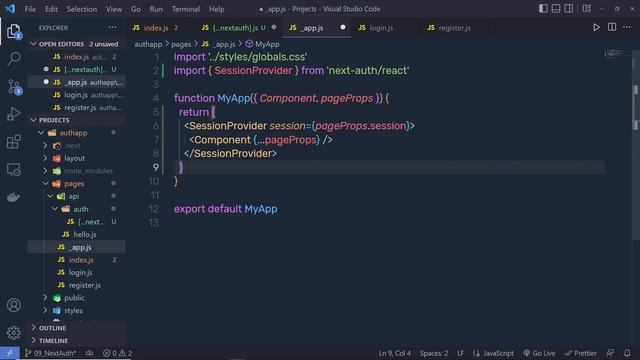The image size is (640, 360).
Task: Open the Extensions view
Action: [14, 142]
